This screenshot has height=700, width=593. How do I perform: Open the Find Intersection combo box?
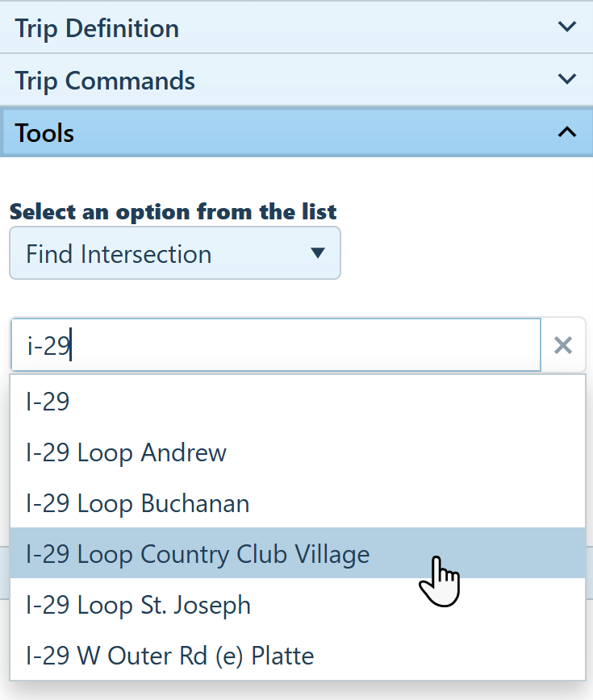point(174,253)
